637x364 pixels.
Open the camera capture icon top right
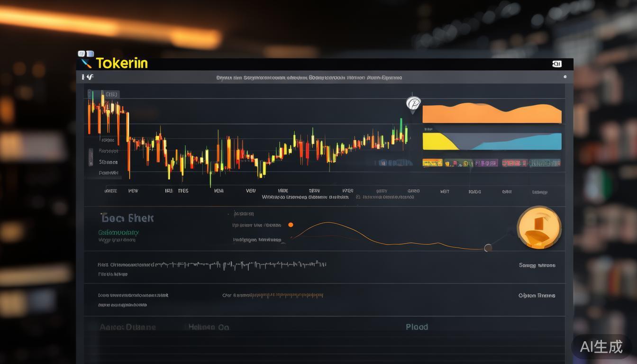point(557,63)
